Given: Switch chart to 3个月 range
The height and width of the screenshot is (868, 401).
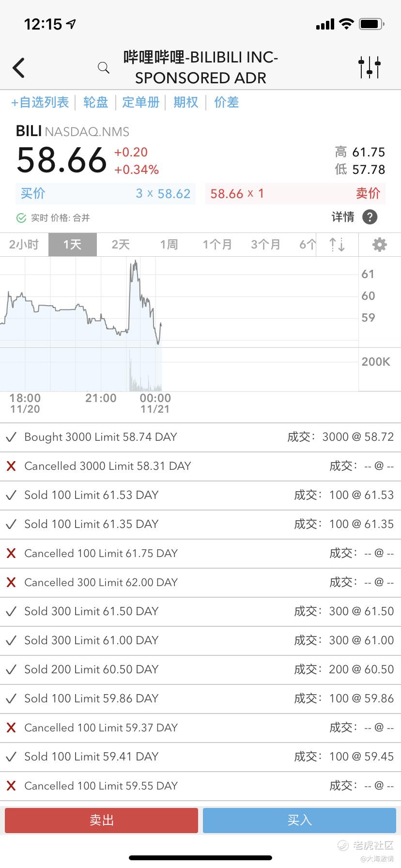Looking at the screenshot, I should 265,245.
